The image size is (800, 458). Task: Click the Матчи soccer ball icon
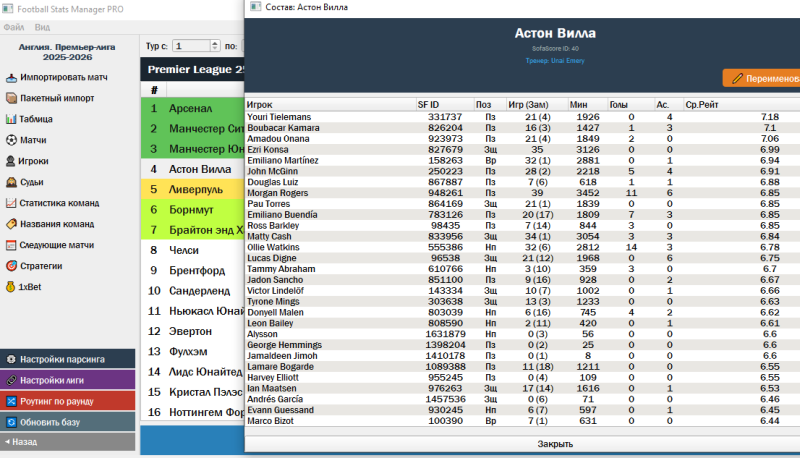(11, 140)
